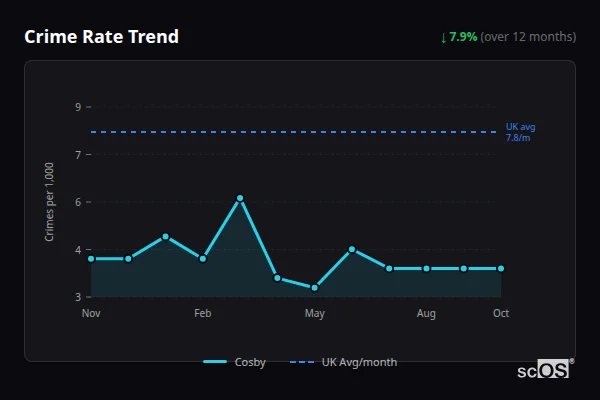Click the July data point
The width and height of the screenshot is (600, 400).
tap(389, 269)
